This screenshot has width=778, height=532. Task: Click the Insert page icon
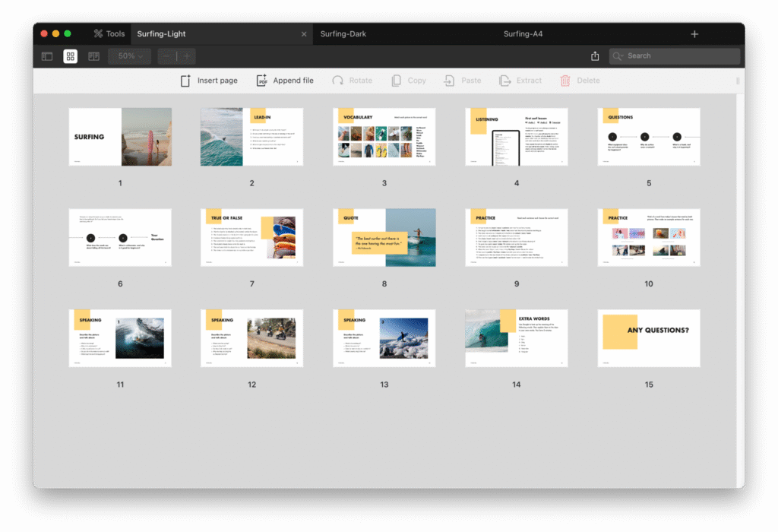(185, 81)
